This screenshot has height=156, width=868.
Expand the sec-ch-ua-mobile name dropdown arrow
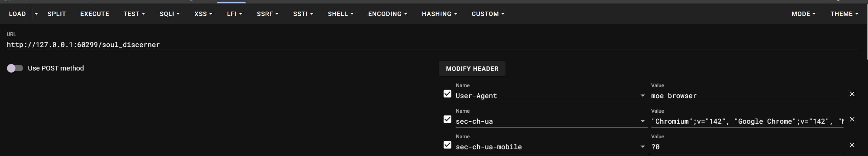tap(642, 147)
